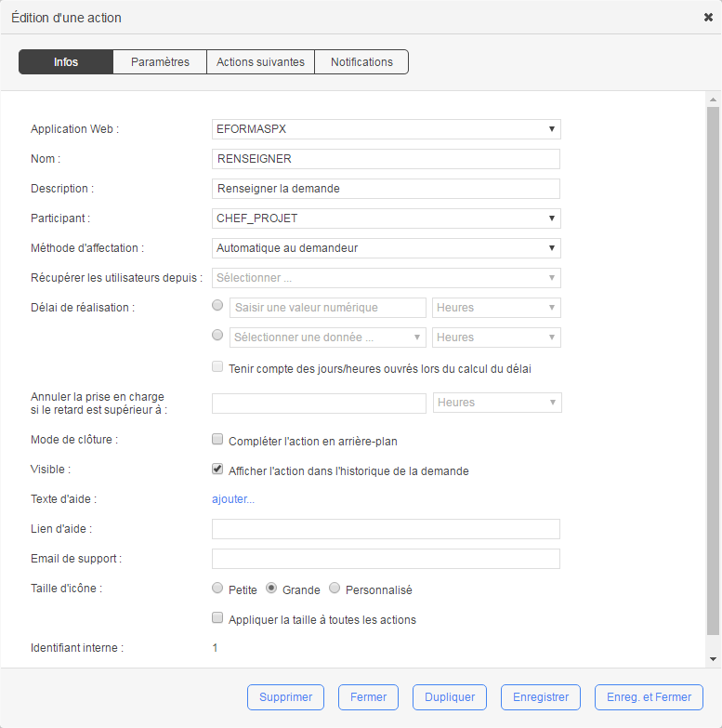
Task: Go to the Notifications tab
Action: (361, 62)
